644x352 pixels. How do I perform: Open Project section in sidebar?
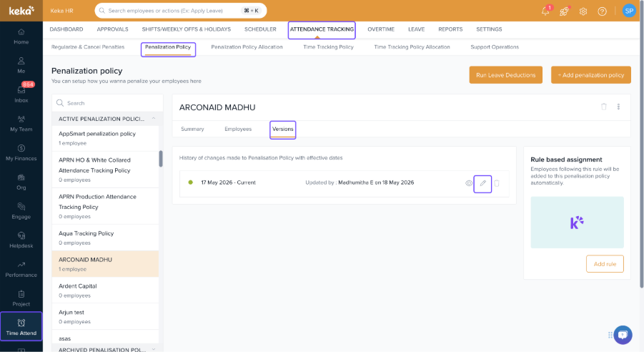tap(21, 299)
